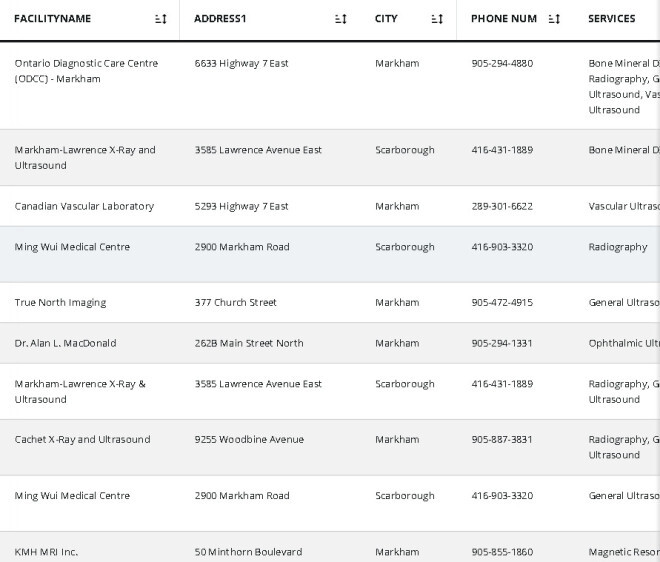
Task: Select the 9255 Woodbine Avenue address cell
Action: [x=249, y=439]
